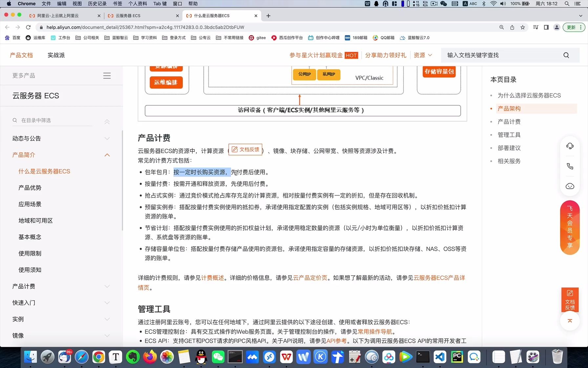Open the 历史记录 menu
The width and height of the screenshot is (588, 368).
click(97, 4)
